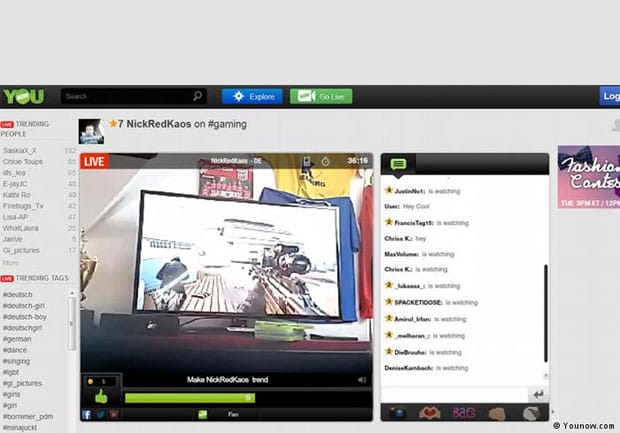This screenshot has width=620, height=433.
Task: Open NickRedKaos broadcaster name link
Action: [x=159, y=124]
